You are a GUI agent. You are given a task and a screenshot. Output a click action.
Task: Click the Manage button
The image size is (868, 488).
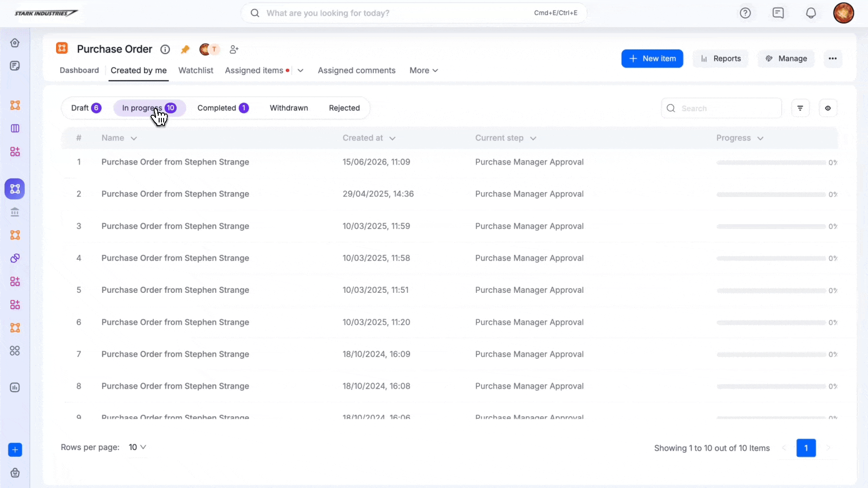(786, 59)
